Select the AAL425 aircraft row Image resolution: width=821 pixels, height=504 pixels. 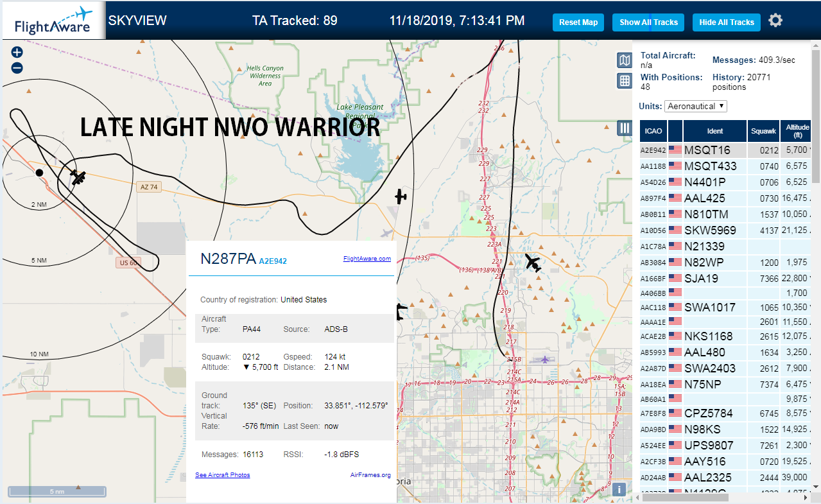pyautogui.click(x=725, y=198)
